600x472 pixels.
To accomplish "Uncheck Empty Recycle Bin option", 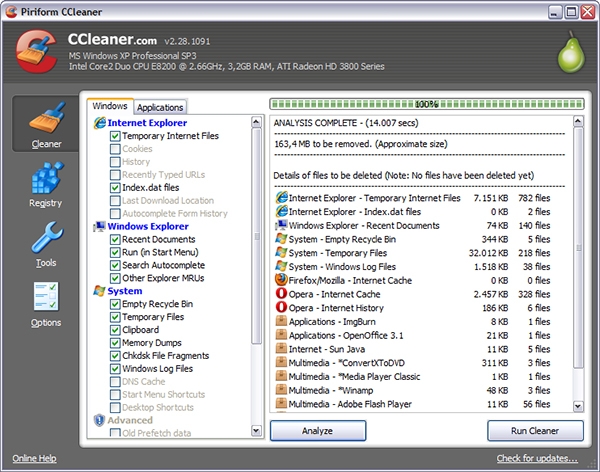I will (x=115, y=304).
